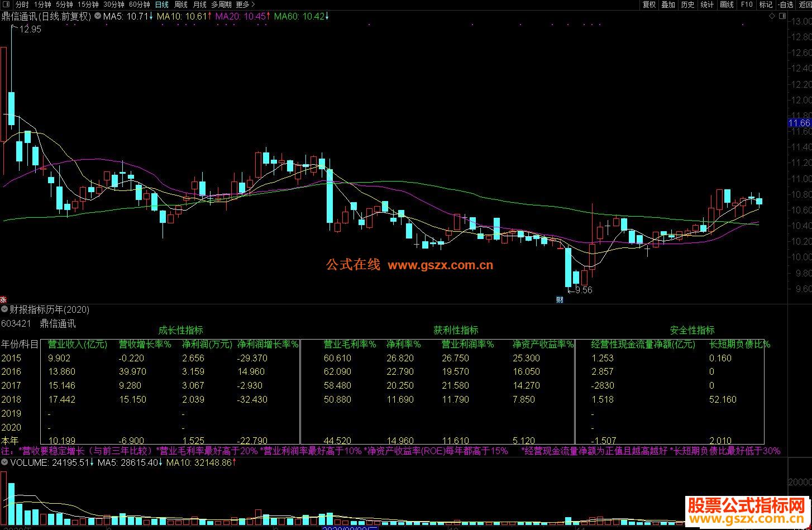
Task: Click the 统计 statistics button
Action: coord(707,4)
